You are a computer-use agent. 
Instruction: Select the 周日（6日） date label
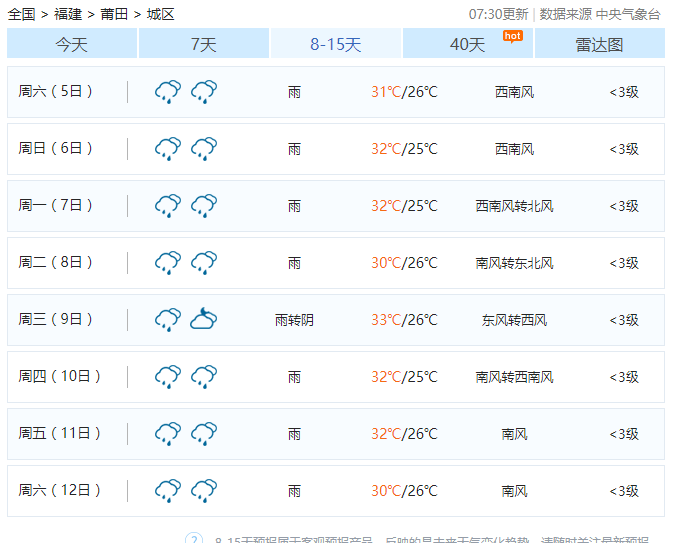55,148
